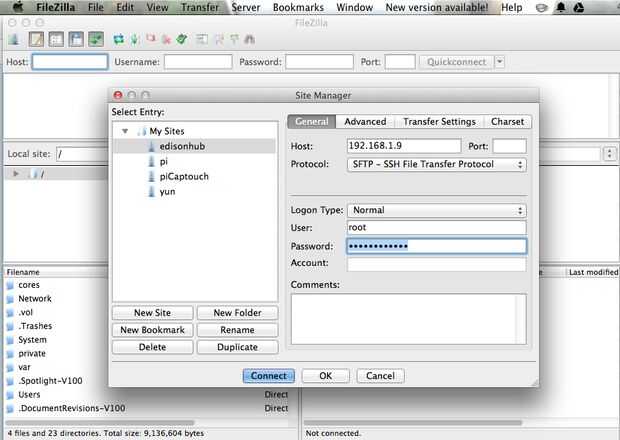Open the Apple menu

tap(18, 7)
